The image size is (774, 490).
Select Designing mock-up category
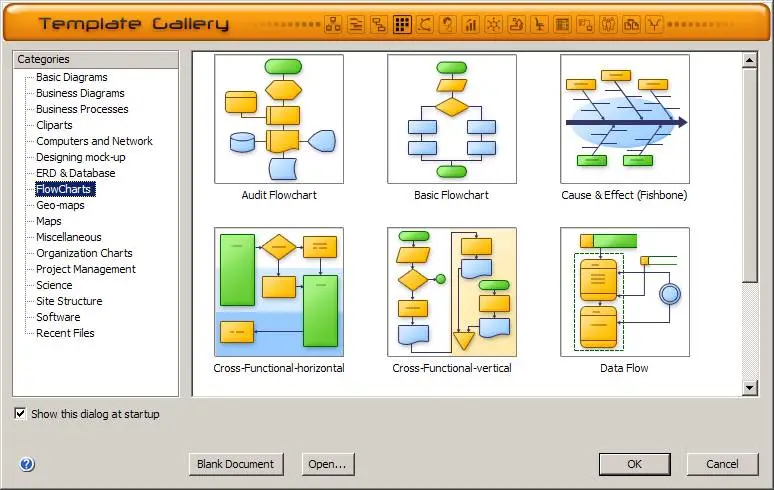(80, 157)
